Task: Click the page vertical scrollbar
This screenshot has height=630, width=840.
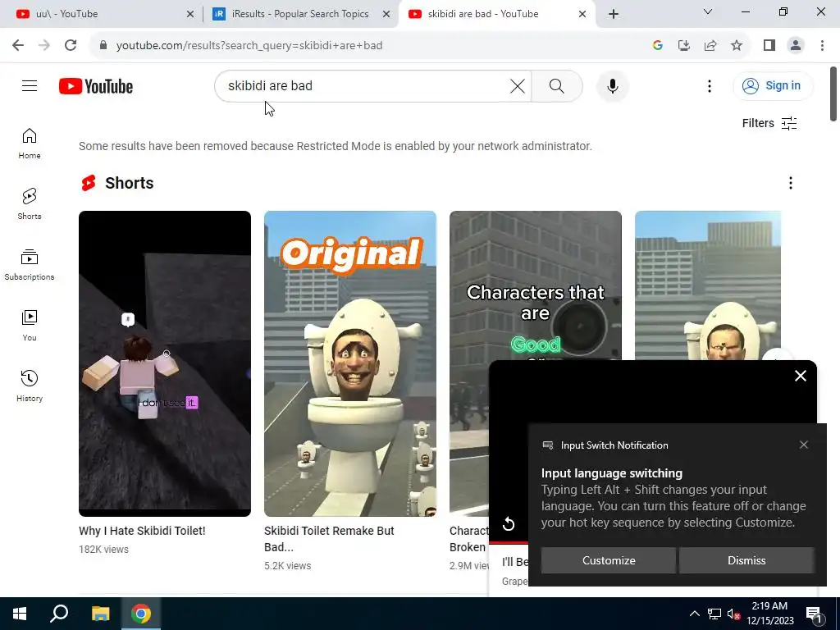Action: [833, 94]
